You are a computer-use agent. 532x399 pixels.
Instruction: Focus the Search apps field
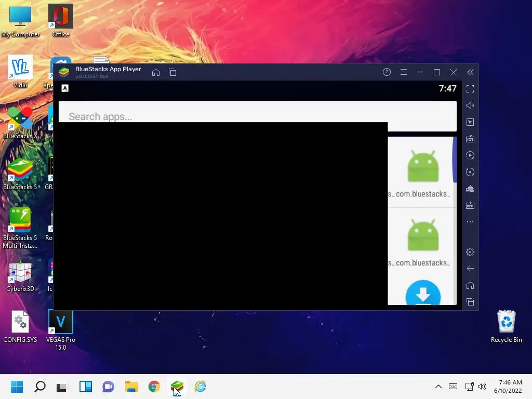click(258, 116)
